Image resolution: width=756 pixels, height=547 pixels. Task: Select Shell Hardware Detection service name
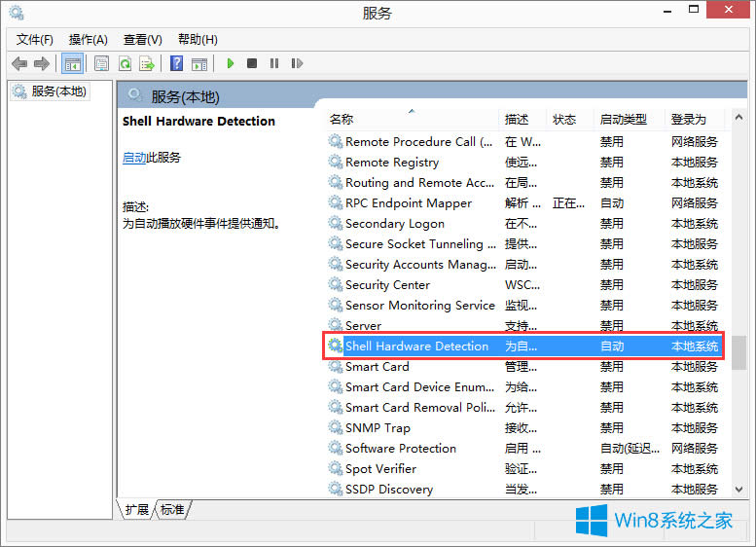pyautogui.click(x=416, y=346)
